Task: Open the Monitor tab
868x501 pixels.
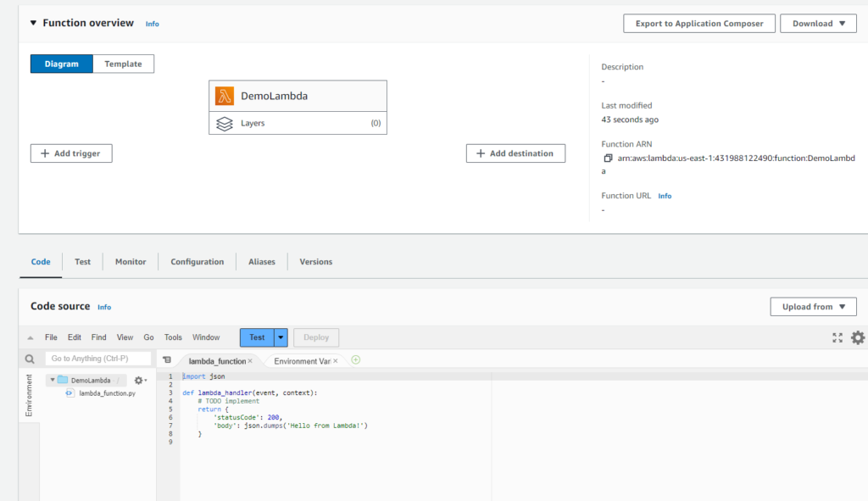Action: pos(131,262)
